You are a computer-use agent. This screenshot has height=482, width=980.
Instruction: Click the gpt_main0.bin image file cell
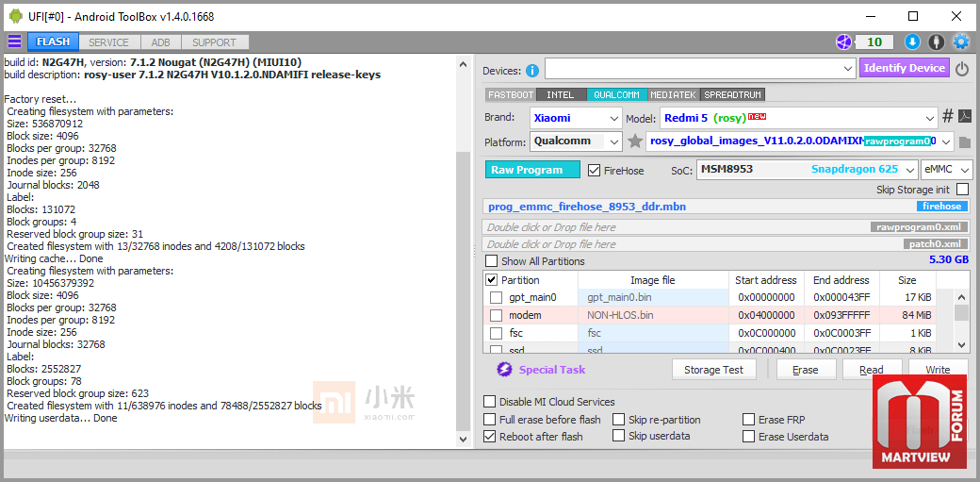point(653,297)
